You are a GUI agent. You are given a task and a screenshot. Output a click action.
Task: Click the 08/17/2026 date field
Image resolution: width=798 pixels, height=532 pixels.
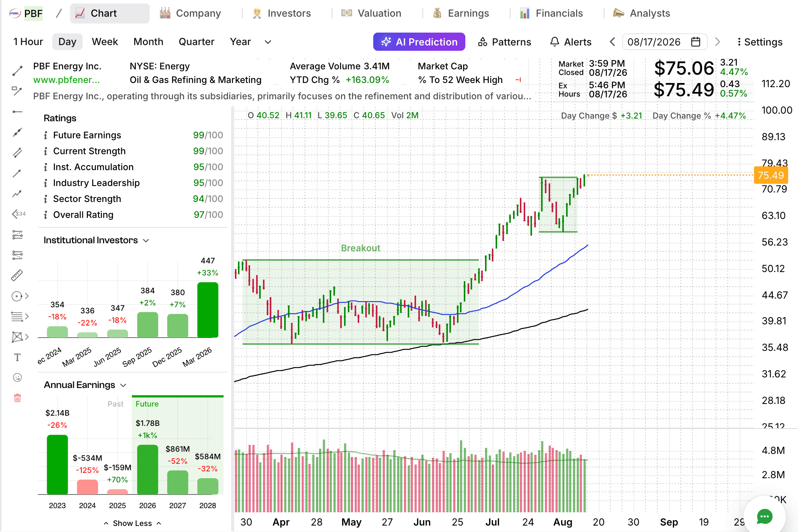(x=665, y=42)
